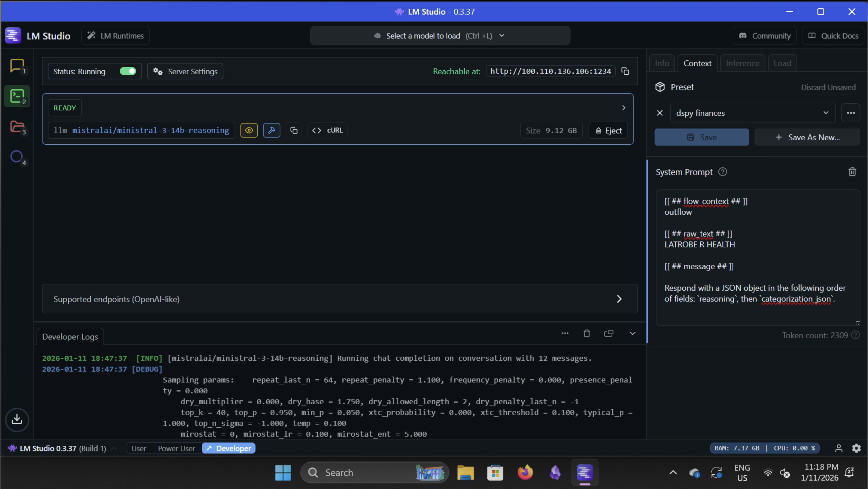
Task: Copy the model identifier
Action: (294, 130)
